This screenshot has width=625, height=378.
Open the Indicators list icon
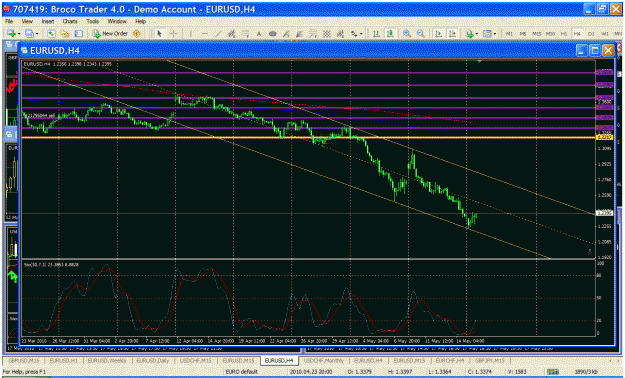tap(470, 34)
